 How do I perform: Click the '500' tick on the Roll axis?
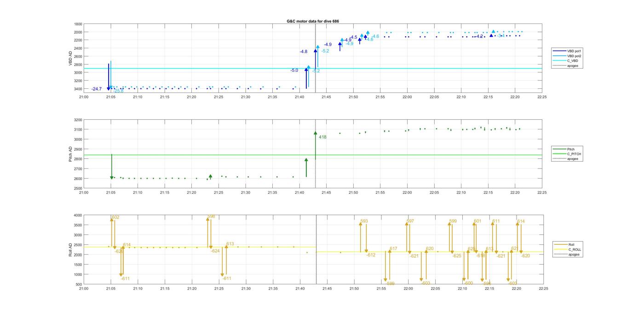[x=80, y=284]
